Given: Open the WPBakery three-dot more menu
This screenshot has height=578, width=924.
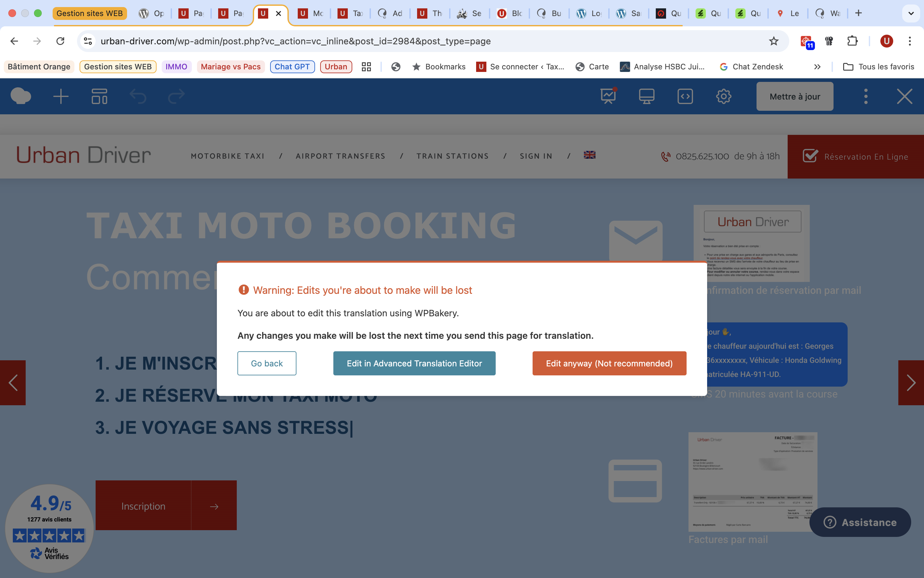Looking at the screenshot, I should [x=866, y=96].
